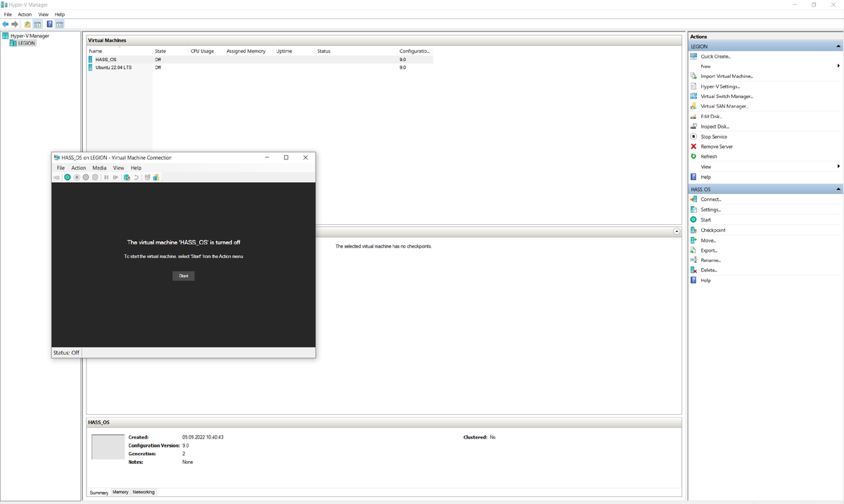
Task: Click Ctrl+Alt+Del icon in VM Connection toolbar
Action: coord(58,177)
